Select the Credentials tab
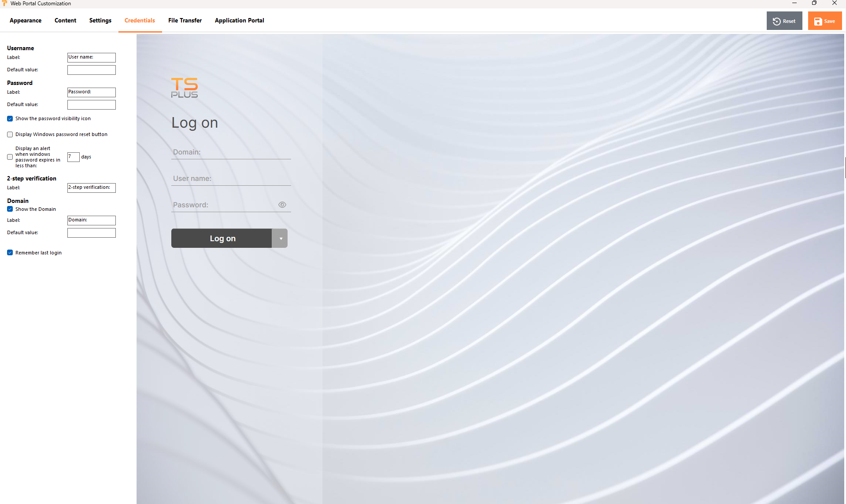Viewport: 846px width, 504px height. point(139,20)
